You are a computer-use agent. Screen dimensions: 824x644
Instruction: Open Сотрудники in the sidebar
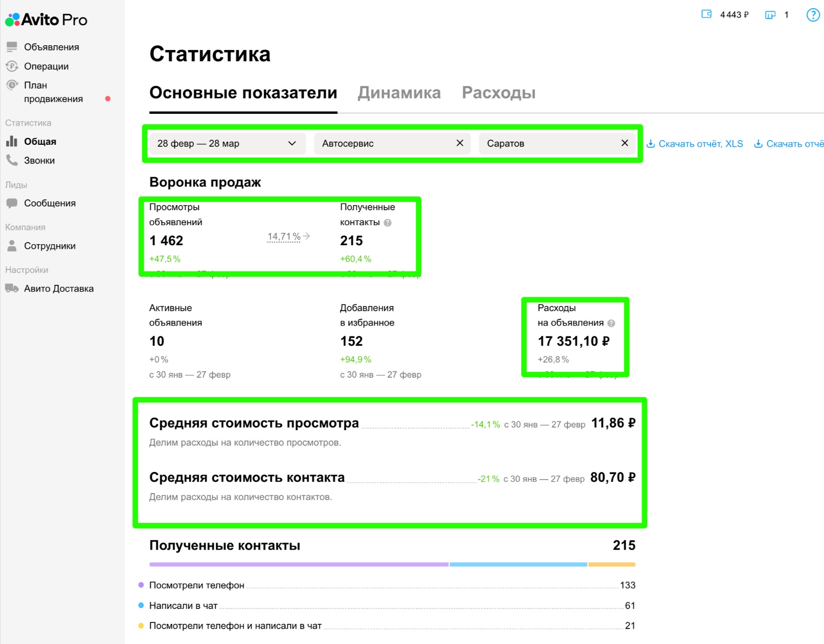click(x=50, y=246)
